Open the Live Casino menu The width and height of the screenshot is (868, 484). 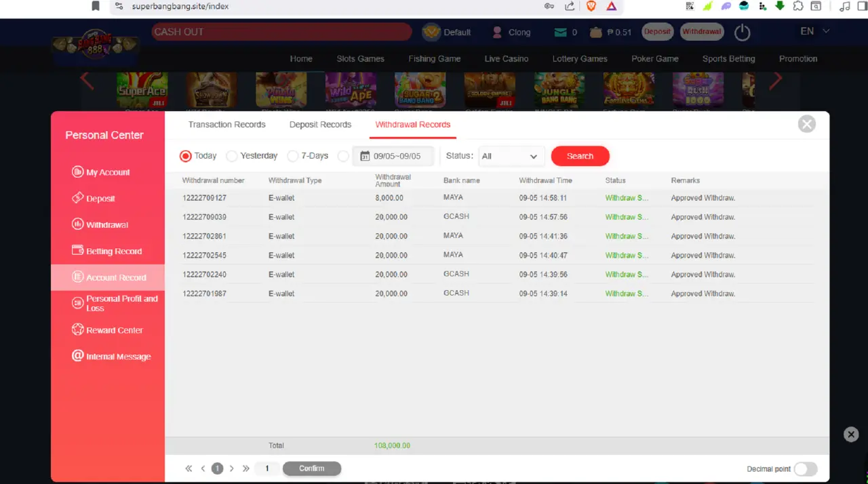coord(507,58)
